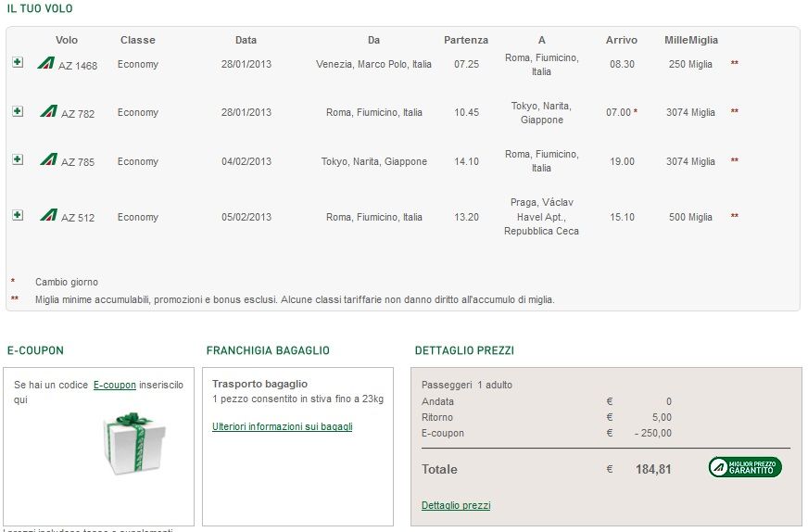Expand details for flight AZ 512
This screenshot has width=808, height=532.
18,215
